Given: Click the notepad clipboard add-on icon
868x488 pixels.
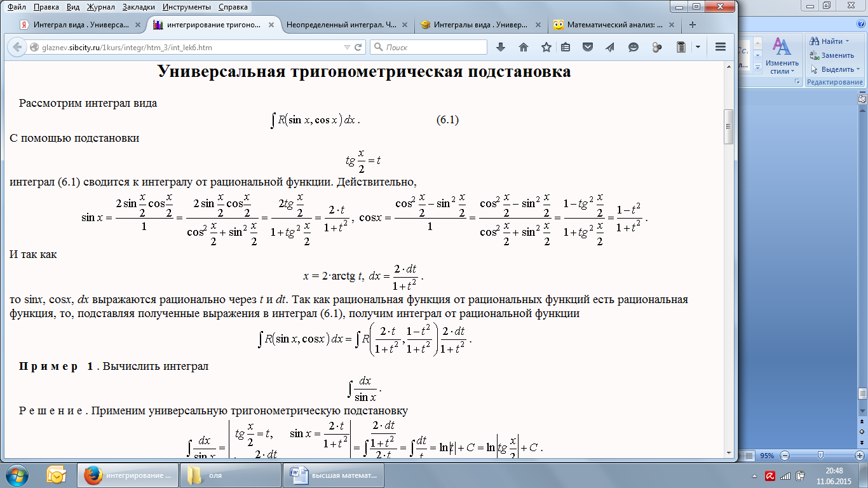Looking at the screenshot, I should (681, 47).
